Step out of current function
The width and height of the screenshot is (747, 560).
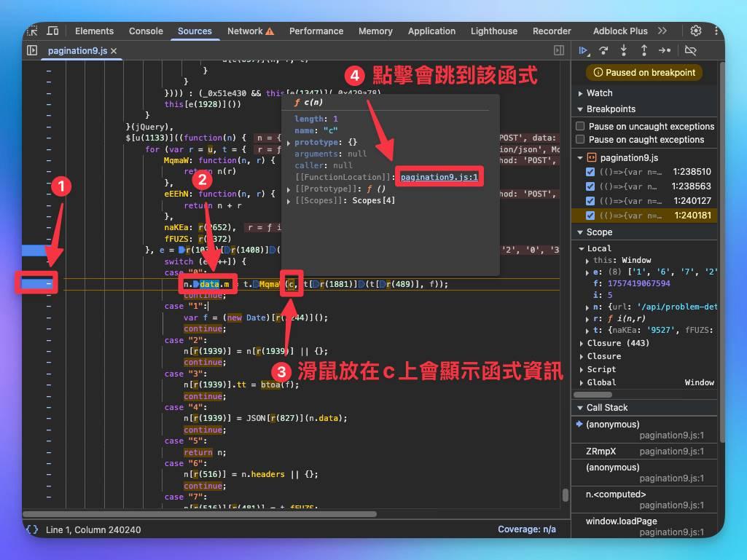644,50
